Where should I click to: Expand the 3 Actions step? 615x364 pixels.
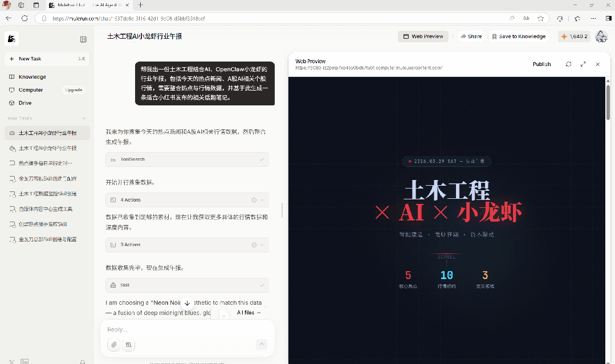(187, 245)
